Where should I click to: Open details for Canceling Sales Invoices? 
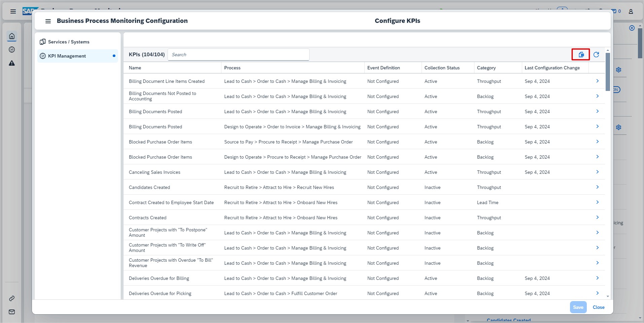(597, 172)
